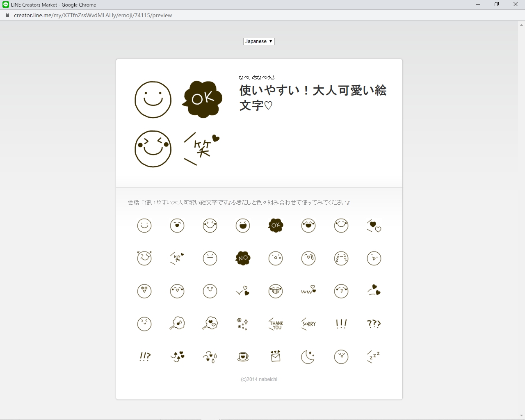
Task: Click the Japanese description text line
Action: point(239,202)
